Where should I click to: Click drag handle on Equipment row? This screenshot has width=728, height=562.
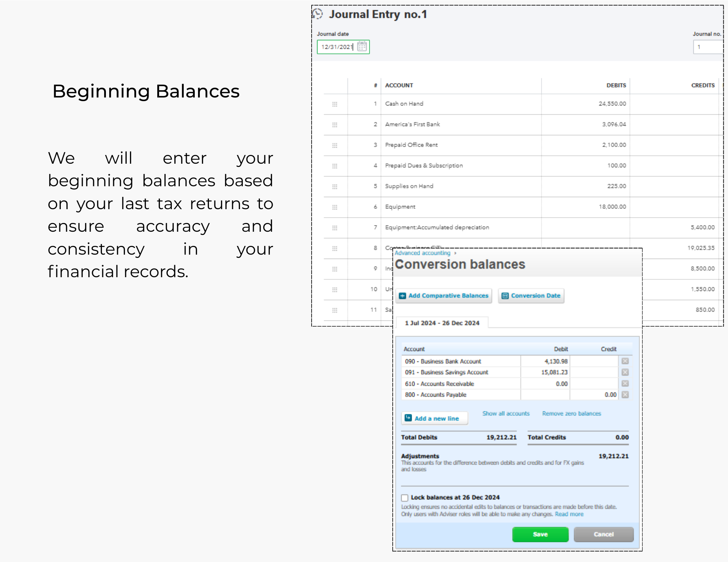335,207
